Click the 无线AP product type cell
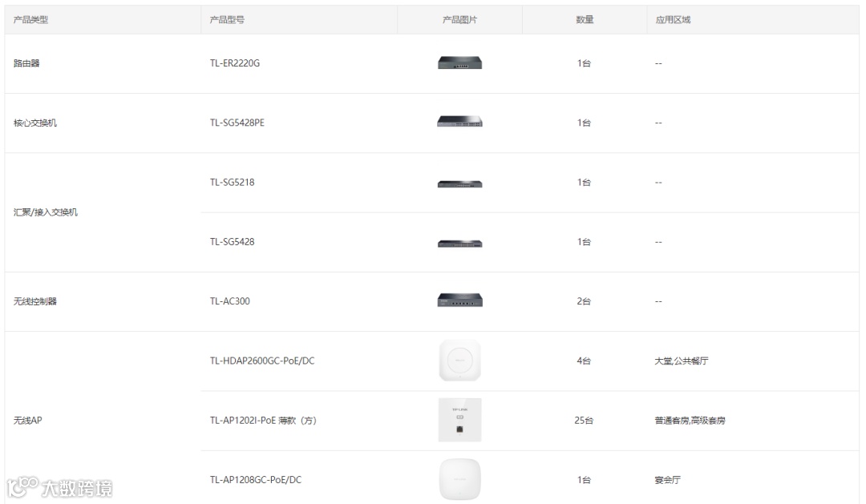The image size is (866, 504). click(28, 420)
